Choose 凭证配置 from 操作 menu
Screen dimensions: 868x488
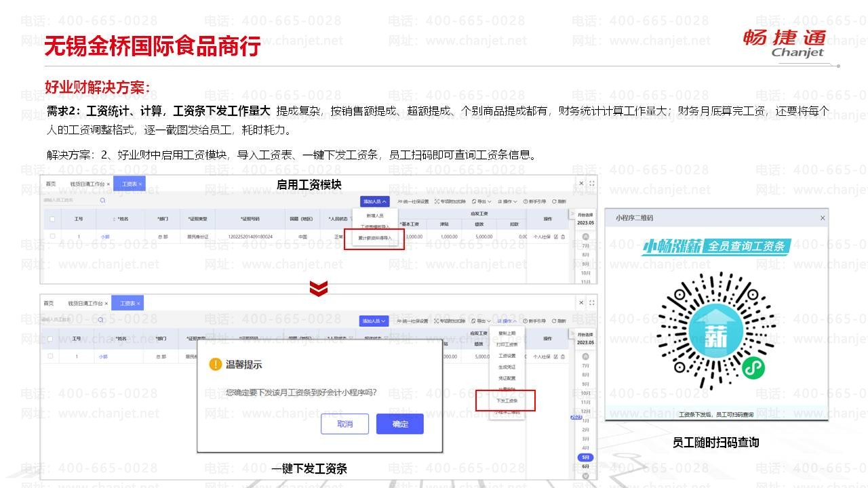coord(507,378)
